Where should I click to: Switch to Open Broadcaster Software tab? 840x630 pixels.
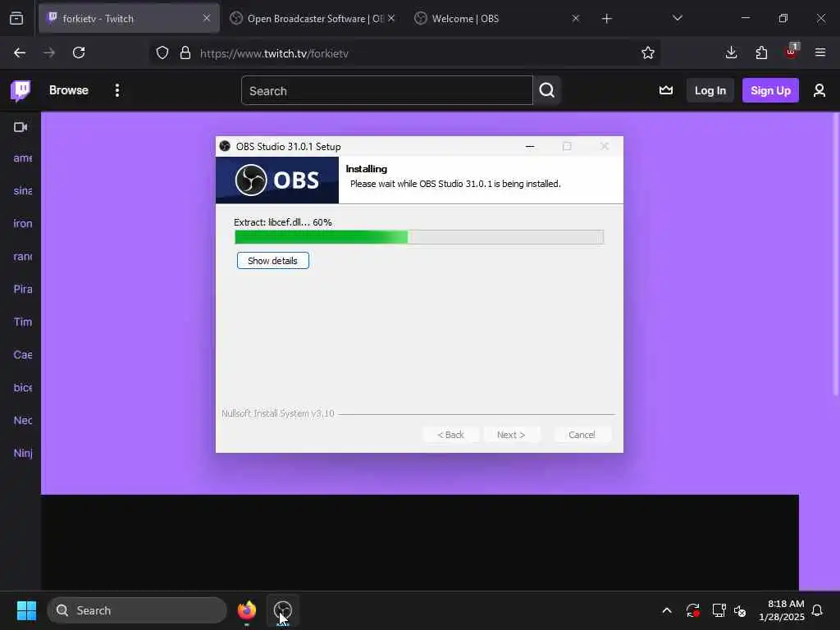click(315, 19)
